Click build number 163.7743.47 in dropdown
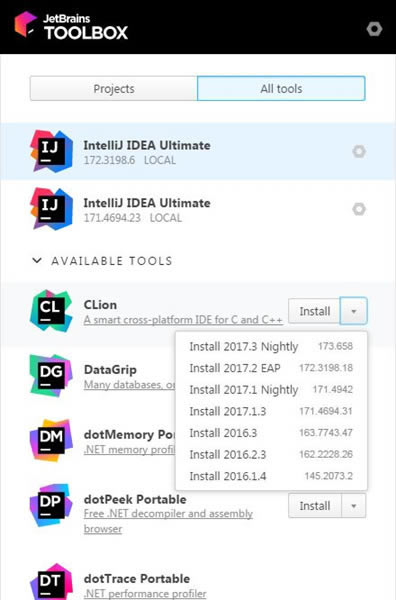 pyautogui.click(x=326, y=433)
